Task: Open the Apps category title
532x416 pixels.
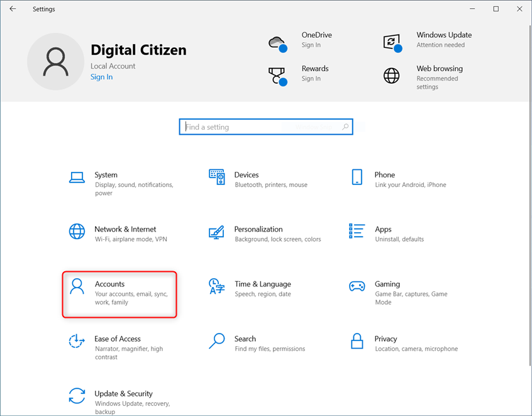Action: click(383, 230)
